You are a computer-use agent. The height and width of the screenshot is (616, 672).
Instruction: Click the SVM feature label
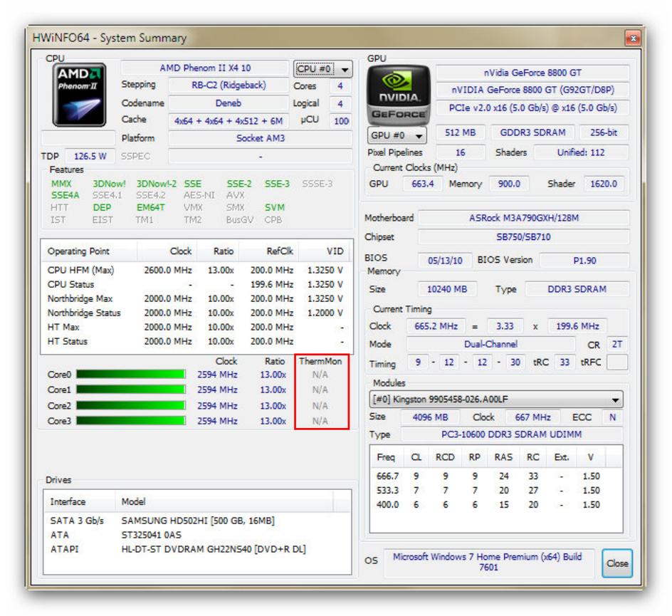[274, 208]
